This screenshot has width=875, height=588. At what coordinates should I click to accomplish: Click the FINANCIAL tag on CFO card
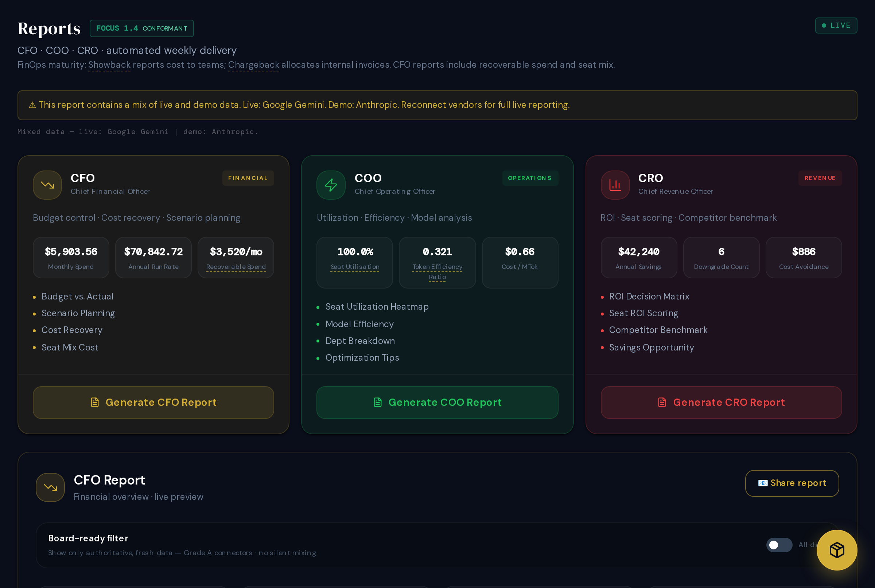[x=248, y=178]
